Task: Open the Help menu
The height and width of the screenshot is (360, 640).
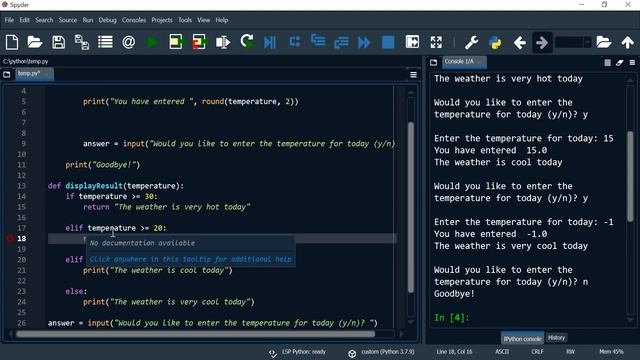Action: point(222,20)
